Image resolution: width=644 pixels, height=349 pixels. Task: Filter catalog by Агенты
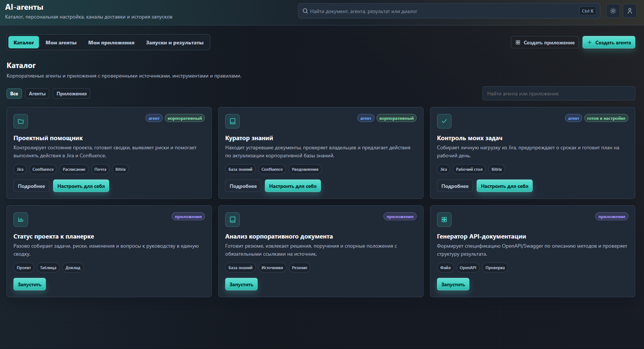pyautogui.click(x=37, y=94)
